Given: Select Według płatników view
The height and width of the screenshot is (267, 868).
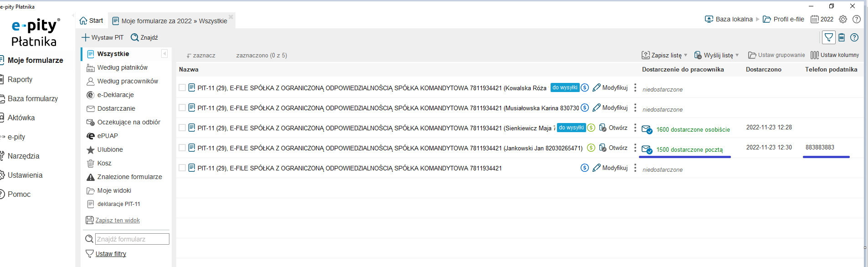Looking at the screenshot, I should click(123, 67).
